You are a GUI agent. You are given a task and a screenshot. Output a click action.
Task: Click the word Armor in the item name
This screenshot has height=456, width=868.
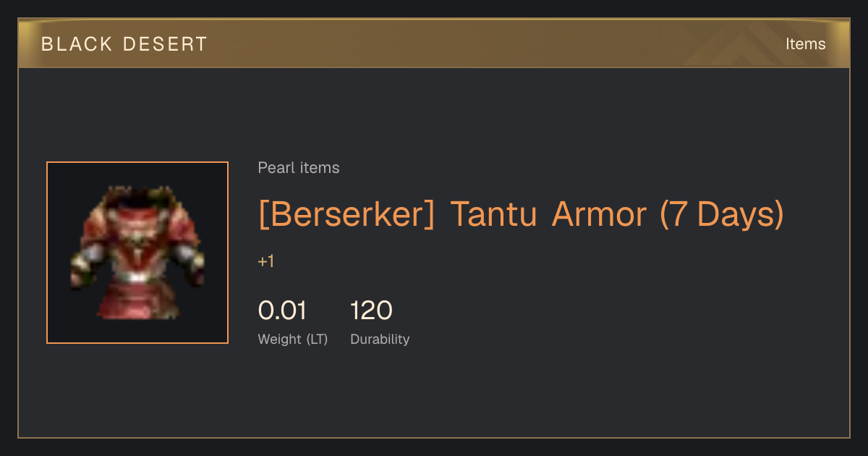(599, 215)
